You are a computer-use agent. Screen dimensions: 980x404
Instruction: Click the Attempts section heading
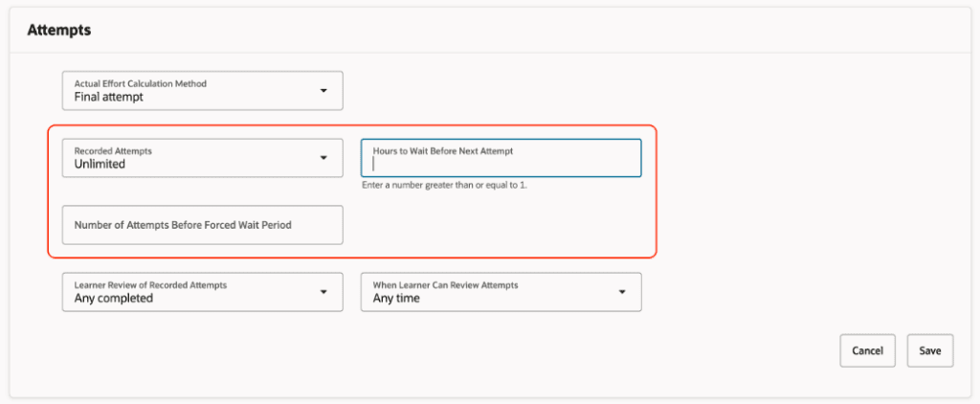(58, 30)
